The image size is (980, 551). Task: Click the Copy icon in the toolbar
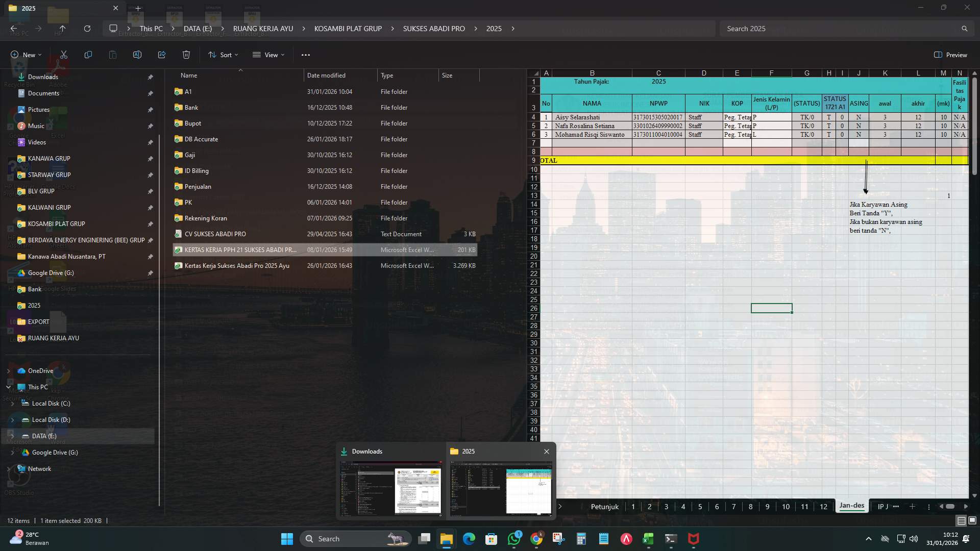click(88, 55)
